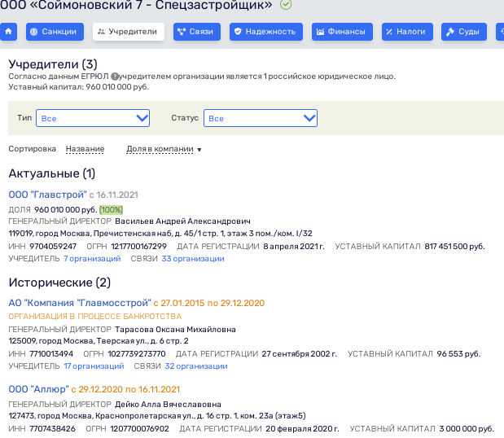This screenshot has width=504, height=438.
Task: Click the Исторические (2) section heading
Action: coord(59,283)
